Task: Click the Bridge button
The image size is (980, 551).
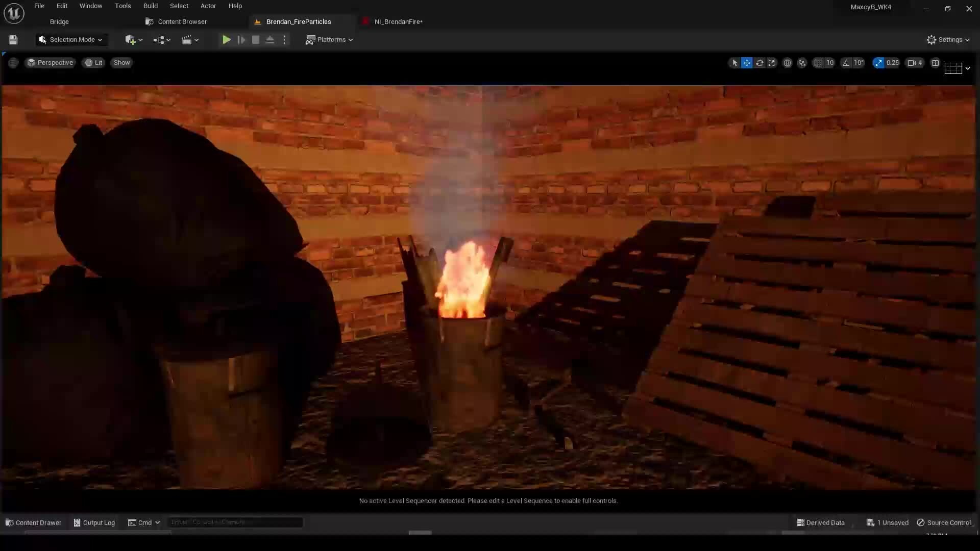Action: pos(59,21)
